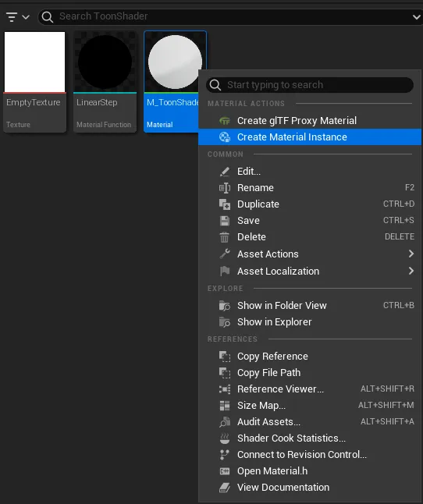Click the Duplicate icon
423x504 pixels.
click(x=225, y=204)
